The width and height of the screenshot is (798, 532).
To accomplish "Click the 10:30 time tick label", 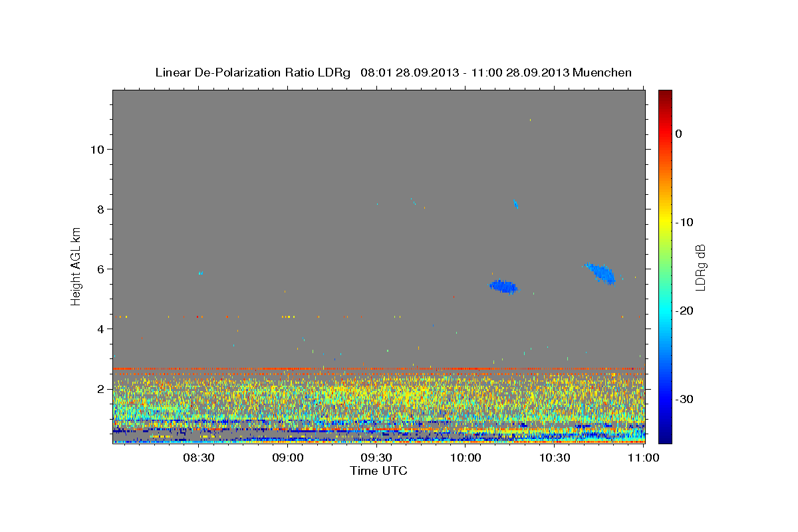I will pos(555,458).
